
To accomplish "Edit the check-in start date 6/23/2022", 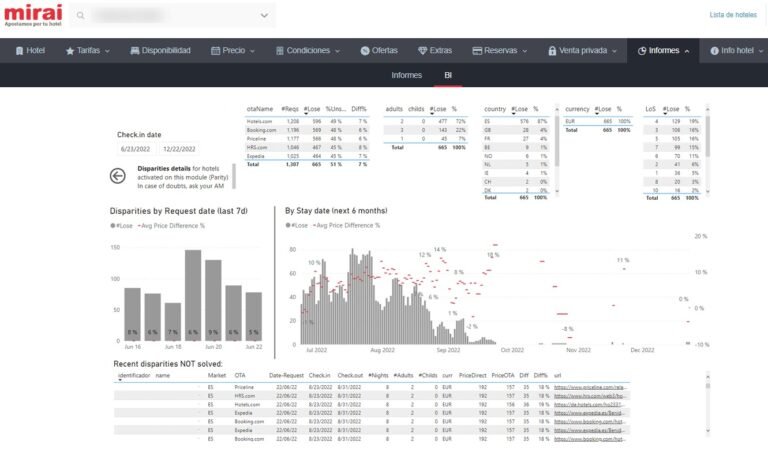I will pos(134,148).
